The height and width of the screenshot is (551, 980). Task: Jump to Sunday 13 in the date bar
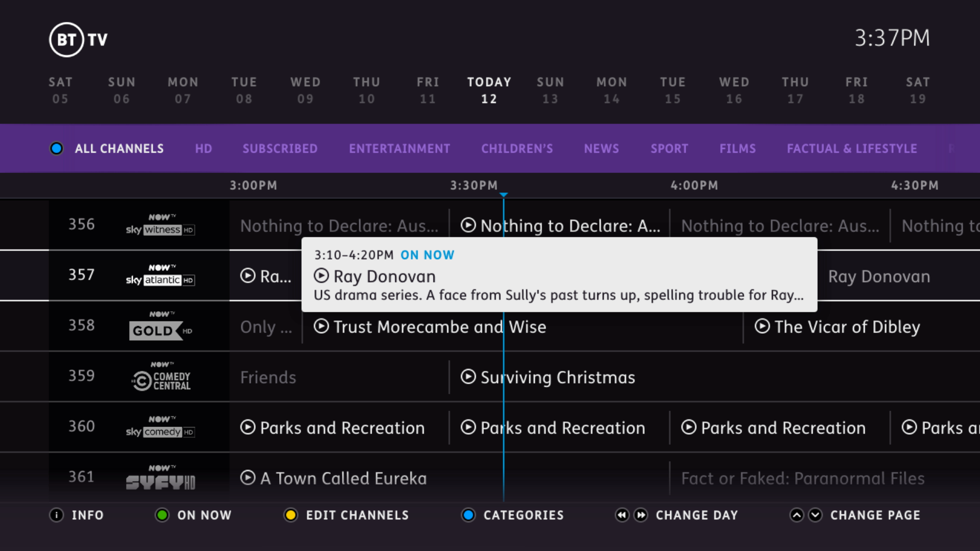(550, 90)
